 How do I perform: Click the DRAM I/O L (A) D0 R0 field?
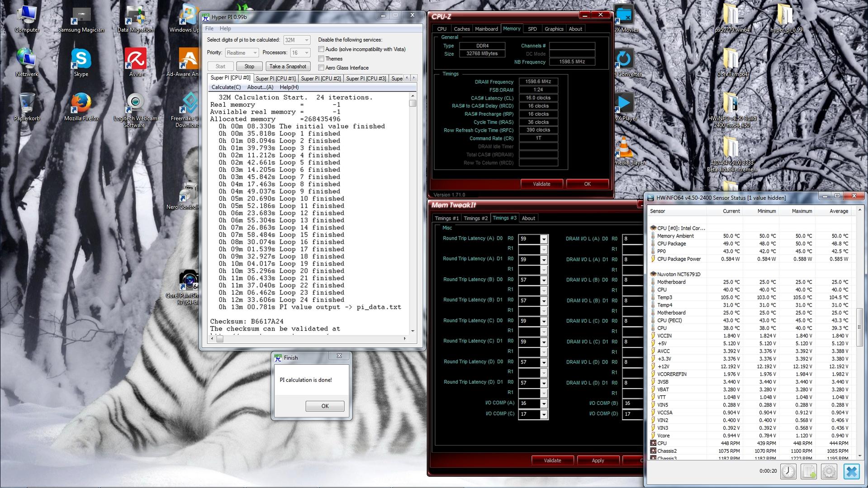click(x=633, y=239)
